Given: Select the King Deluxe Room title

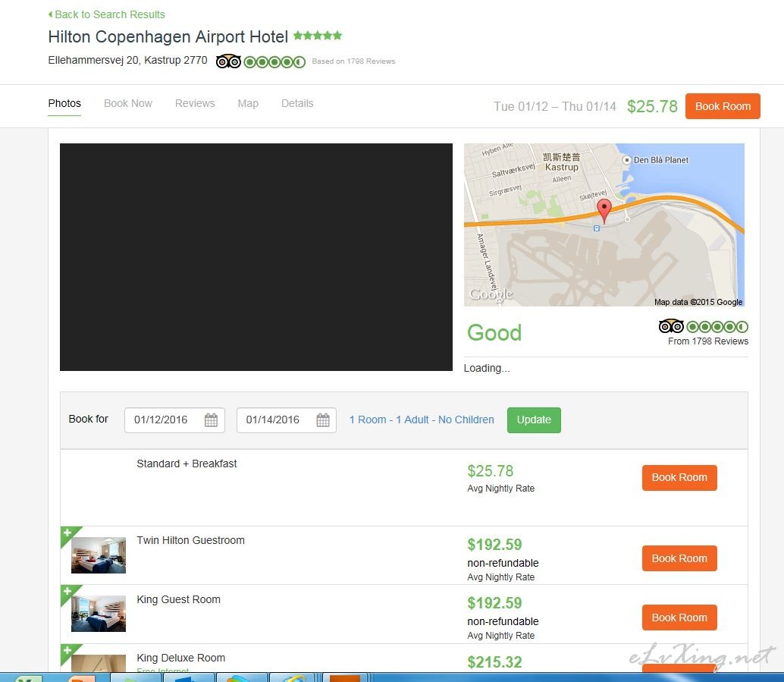Looking at the screenshot, I should click(181, 658).
